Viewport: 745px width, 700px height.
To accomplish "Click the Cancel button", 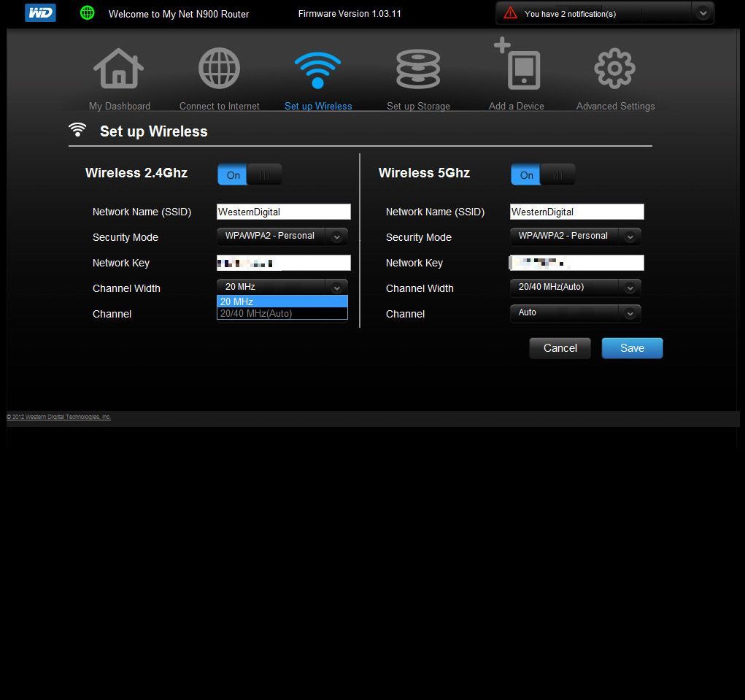I will [x=560, y=348].
